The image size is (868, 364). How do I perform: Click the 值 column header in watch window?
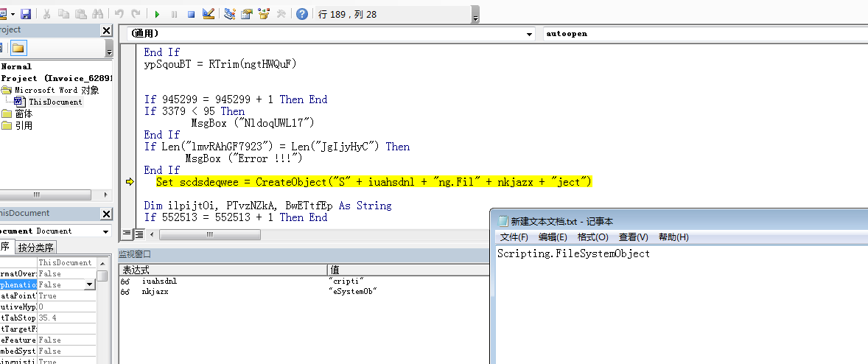(408, 270)
